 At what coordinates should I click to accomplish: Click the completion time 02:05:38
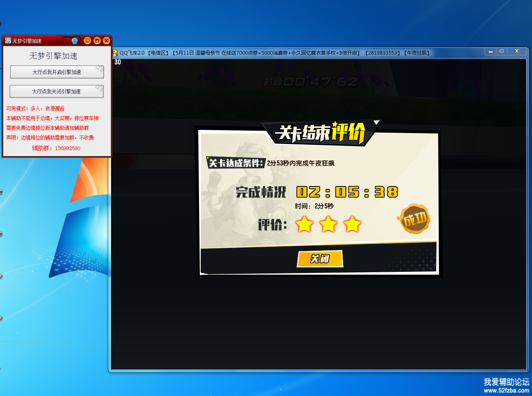click(347, 192)
